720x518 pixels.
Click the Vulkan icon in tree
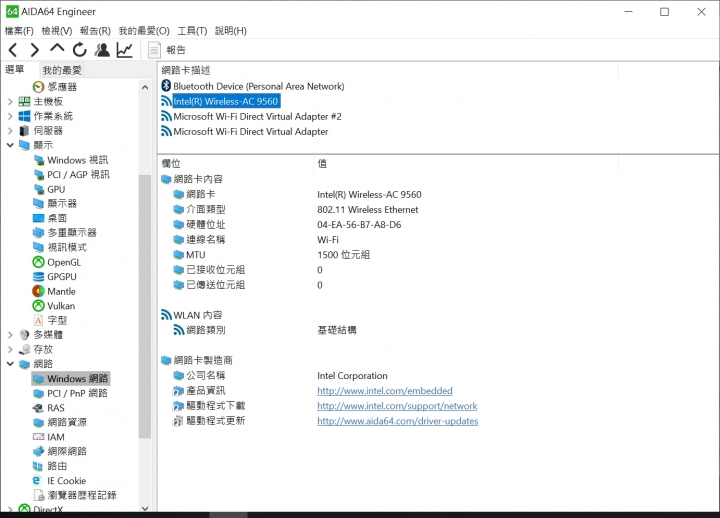pyautogui.click(x=39, y=305)
